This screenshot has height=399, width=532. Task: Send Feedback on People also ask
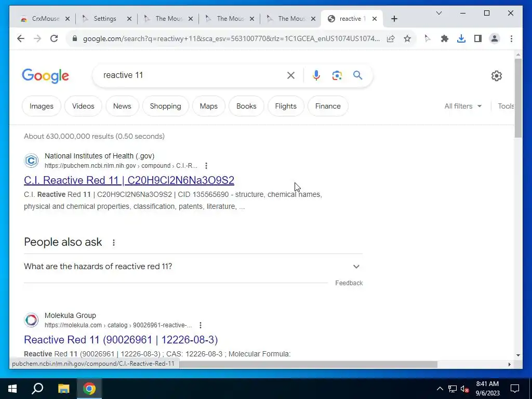(349, 283)
